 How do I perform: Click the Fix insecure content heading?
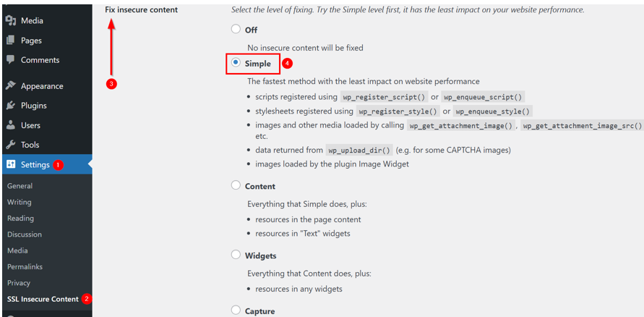141,10
